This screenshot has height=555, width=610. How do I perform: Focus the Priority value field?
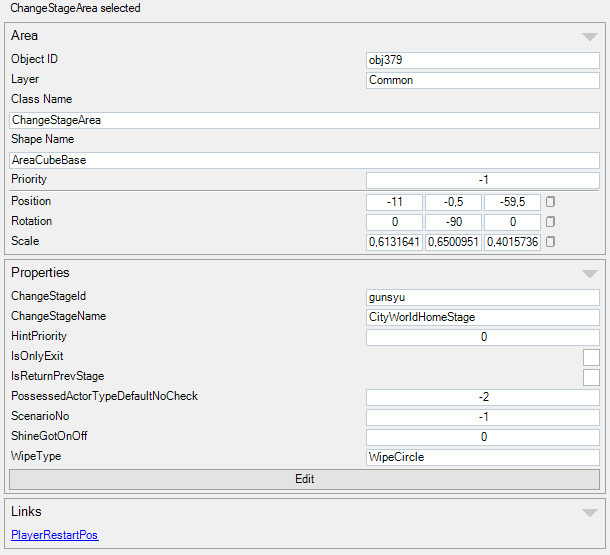[482, 180]
